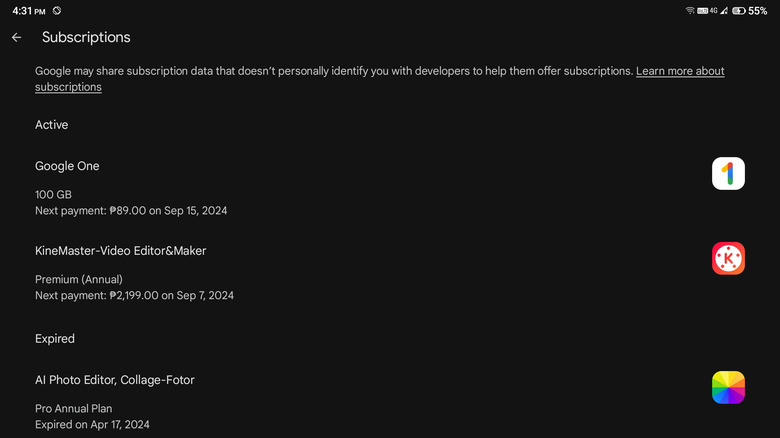Viewport: 780px width, 438px height.
Task: Tap the battery icon in status bar
Action: coord(738,10)
